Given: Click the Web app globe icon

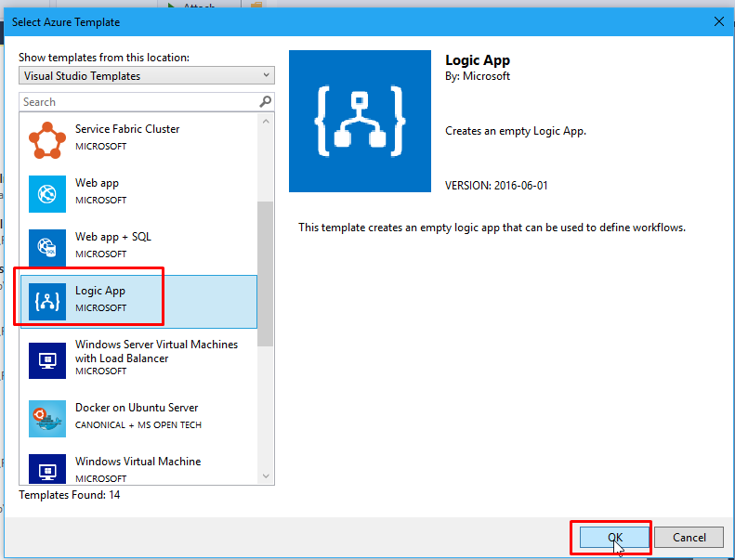Looking at the screenshot, I should 47,194.
